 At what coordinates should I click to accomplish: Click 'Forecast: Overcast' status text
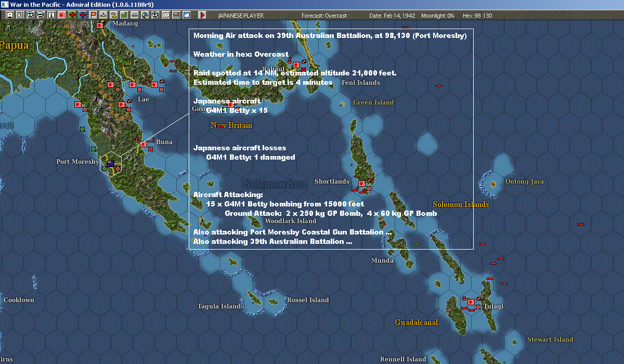coord(324,16)
